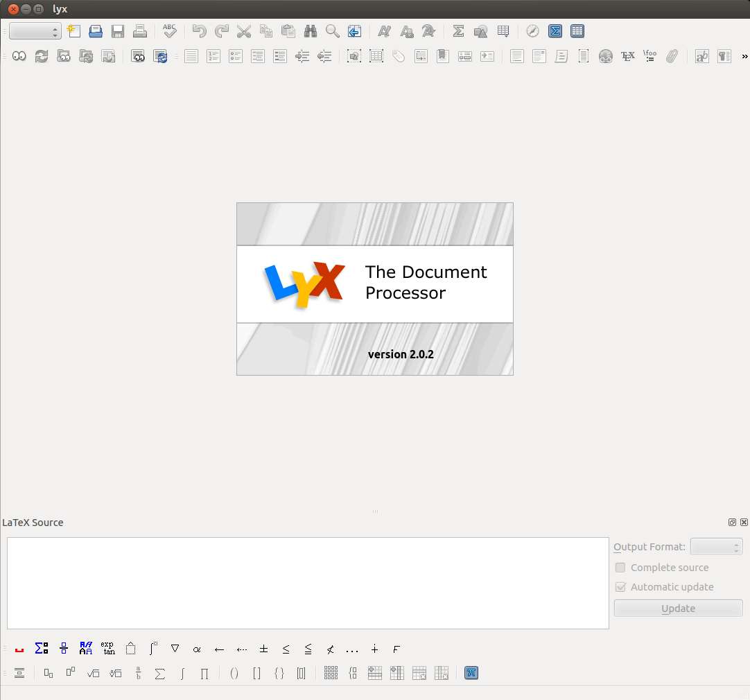Screen dimensions: 750x700
Task: Float the LaTeX Source panel
Action: pyautogui.click(x=732, y=522)
